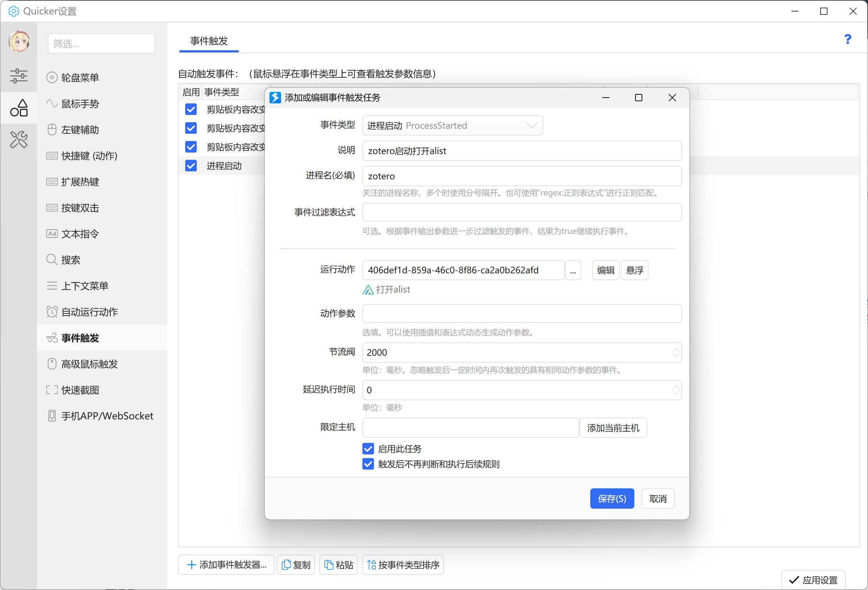The image size is (868, 590).
Task: Open the tools wrench section icon
Action: tap(19, 140)
